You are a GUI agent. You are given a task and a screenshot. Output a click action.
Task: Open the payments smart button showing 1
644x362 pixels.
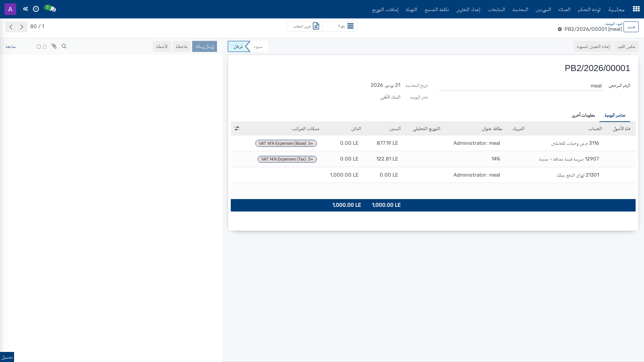click(x=340, y=26)
